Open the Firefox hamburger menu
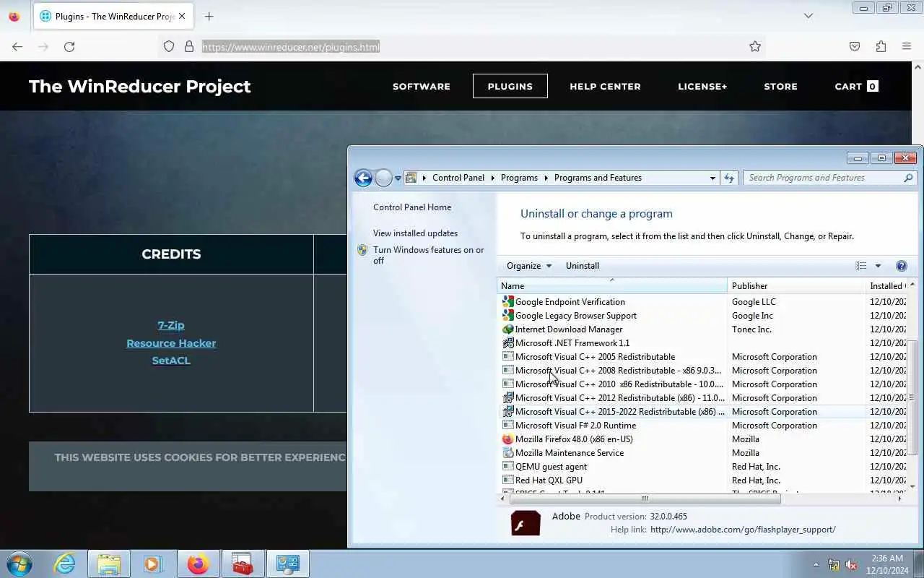Screen dimensions: 924x578 coord(907,46)
